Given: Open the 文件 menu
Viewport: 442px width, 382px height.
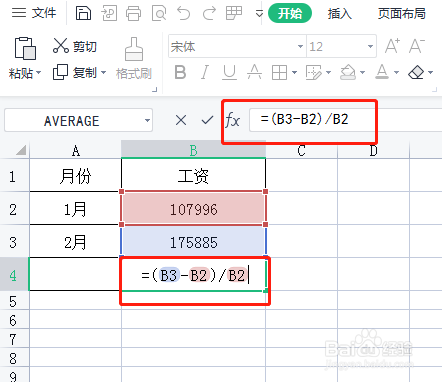Looking at the screenshot, I should pos(34,13).
